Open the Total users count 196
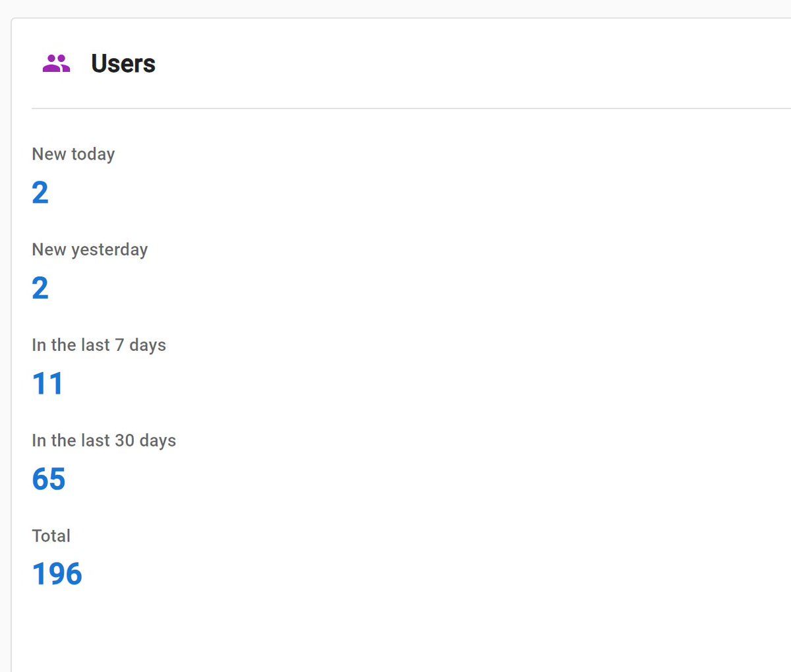 [x=57, y=574]
